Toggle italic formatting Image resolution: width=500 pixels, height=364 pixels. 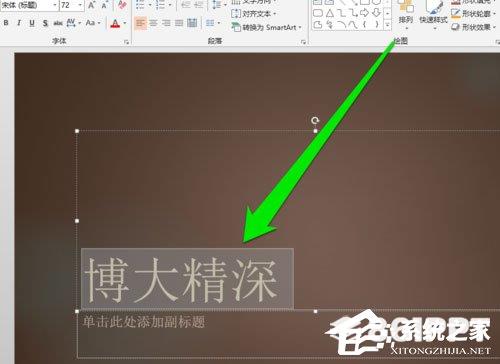pos(19,23)
